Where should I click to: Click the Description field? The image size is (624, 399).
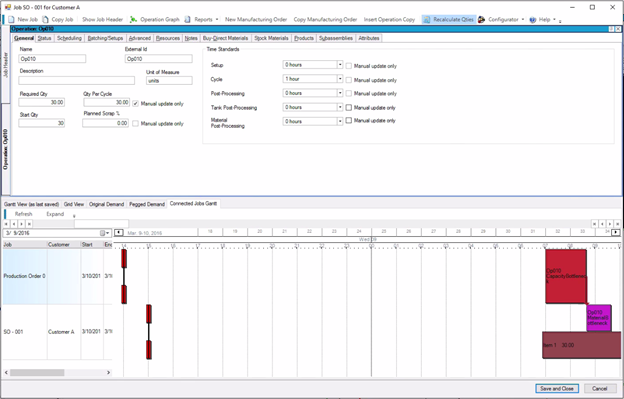(x=76, y=80)
